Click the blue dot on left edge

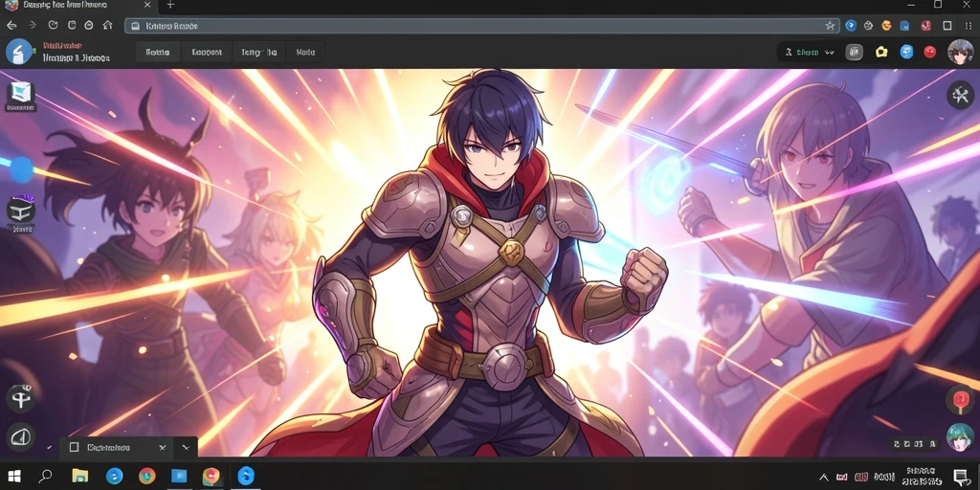(x=21, y=169)
